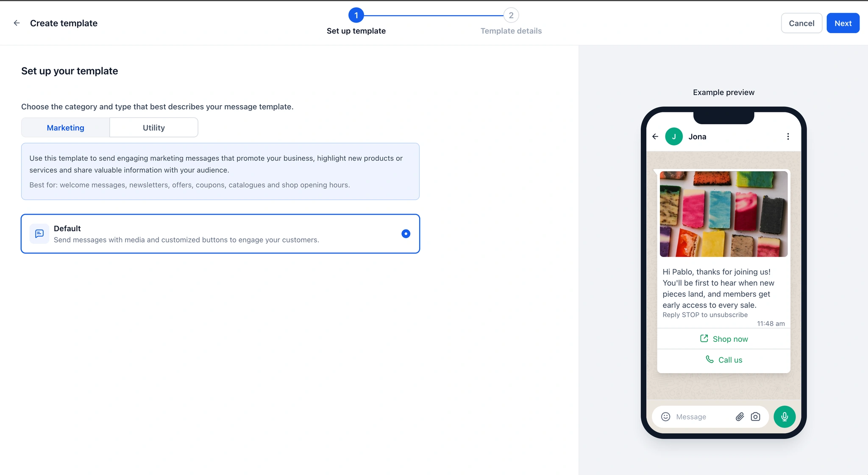Click the Best for: welcome messages line
The image size is (868, 475).
click(x=189, y=185)
